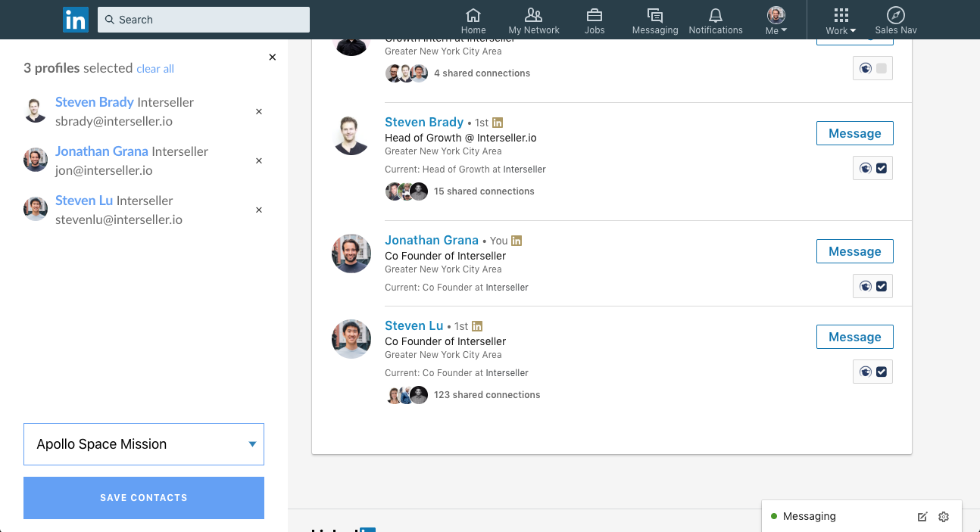The image size is (980, 532).
Task: Go to Jobs in the navigation
Action: (595, 20)
